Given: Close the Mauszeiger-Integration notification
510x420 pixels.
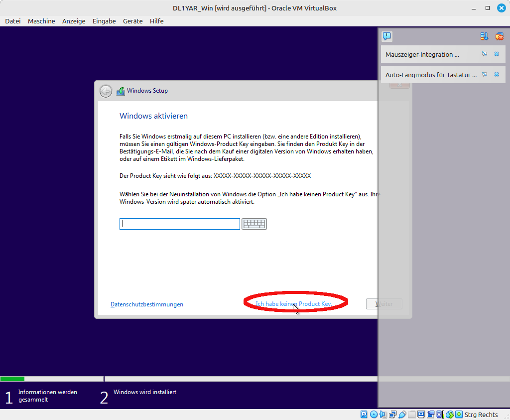Looking at the screenshot, I should (x=497, y=54).
